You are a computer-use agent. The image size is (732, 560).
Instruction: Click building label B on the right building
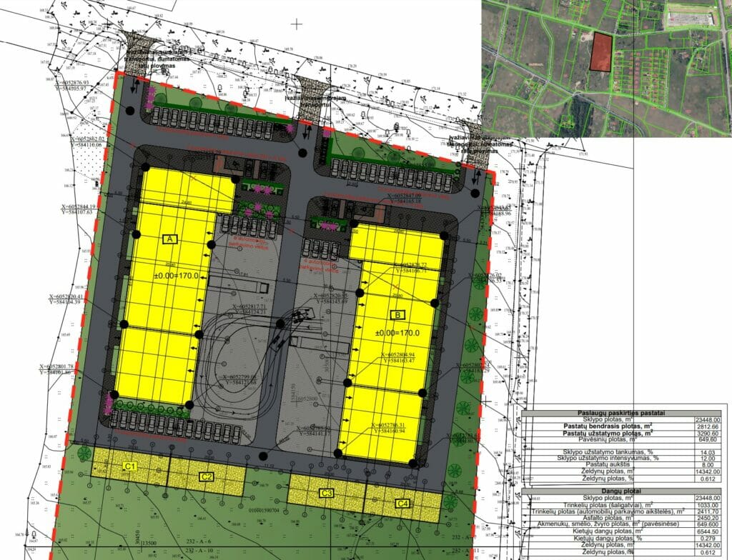396,314
